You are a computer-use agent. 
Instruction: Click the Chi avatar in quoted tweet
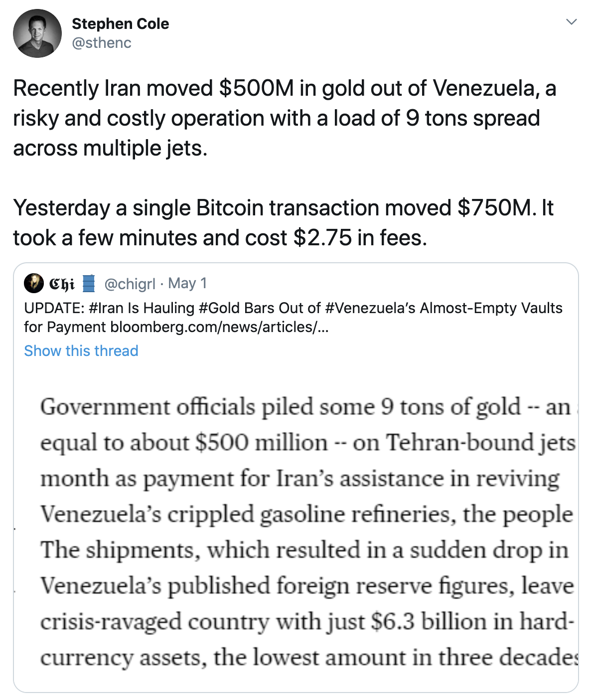coord(34,283)
